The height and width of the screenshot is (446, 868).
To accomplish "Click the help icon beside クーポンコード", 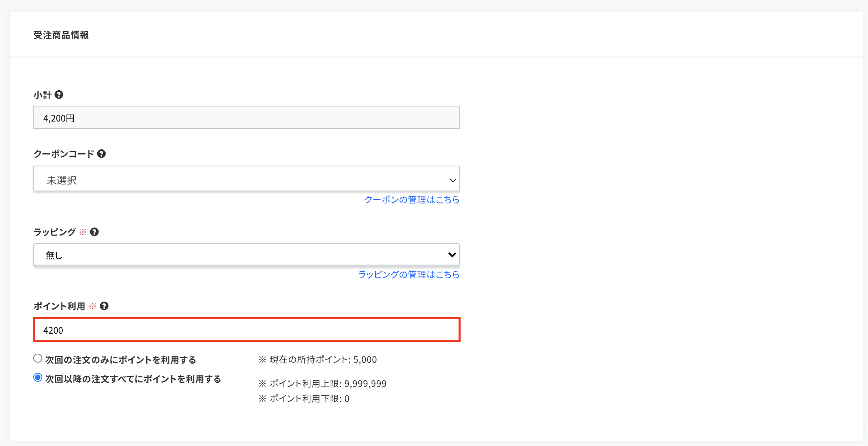I will 101,154.
